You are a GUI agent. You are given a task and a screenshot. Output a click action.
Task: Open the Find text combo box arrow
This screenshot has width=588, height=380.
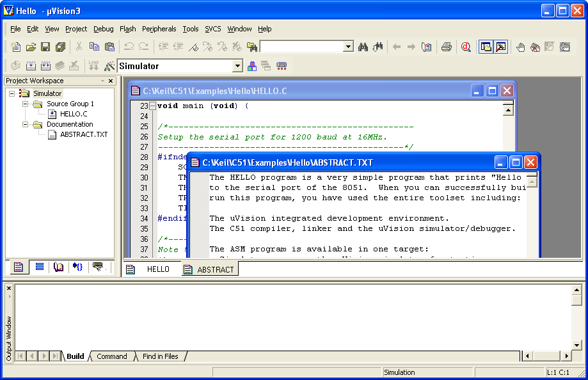(x=348, y=47)
